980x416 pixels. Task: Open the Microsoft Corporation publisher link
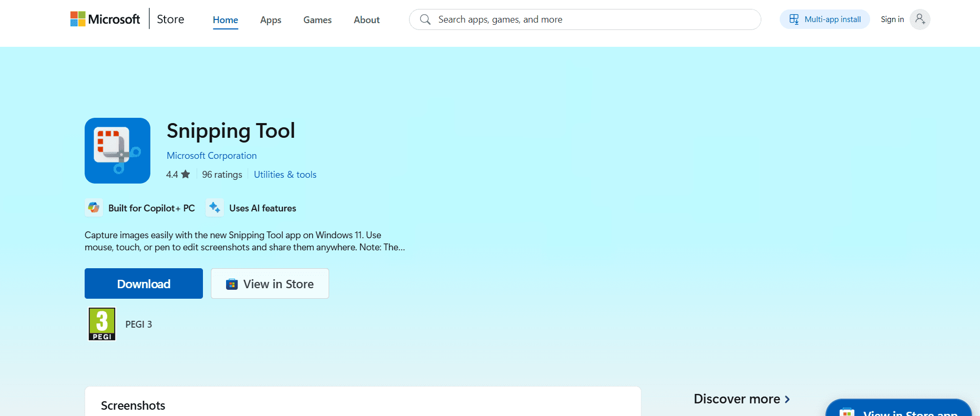click(x=211, y=156)
